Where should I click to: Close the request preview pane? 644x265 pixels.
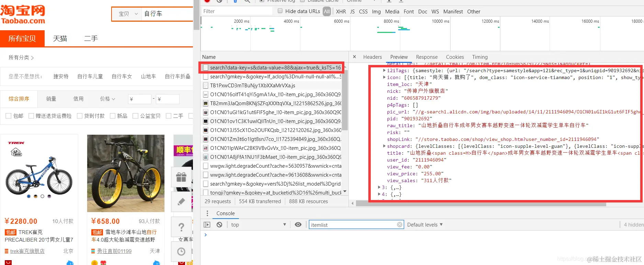point(354,57)
